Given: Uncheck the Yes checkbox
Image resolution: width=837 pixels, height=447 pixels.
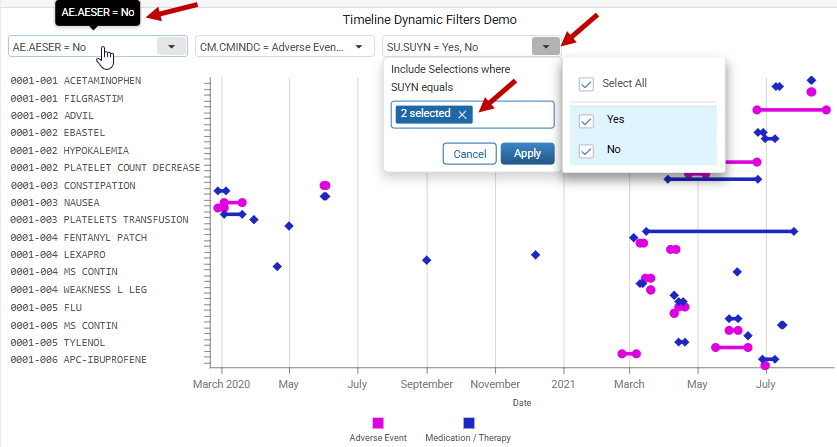Looking at the screenshot, I should [x=586, y=121].
